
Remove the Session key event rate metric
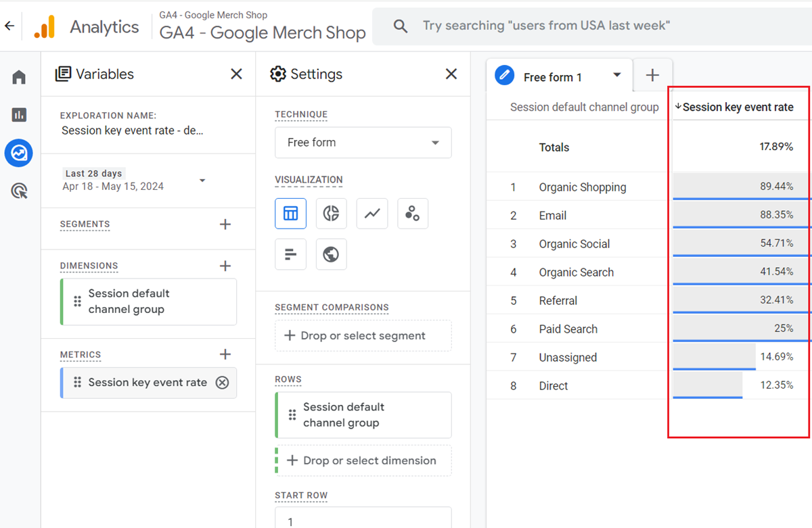point(222,383)
